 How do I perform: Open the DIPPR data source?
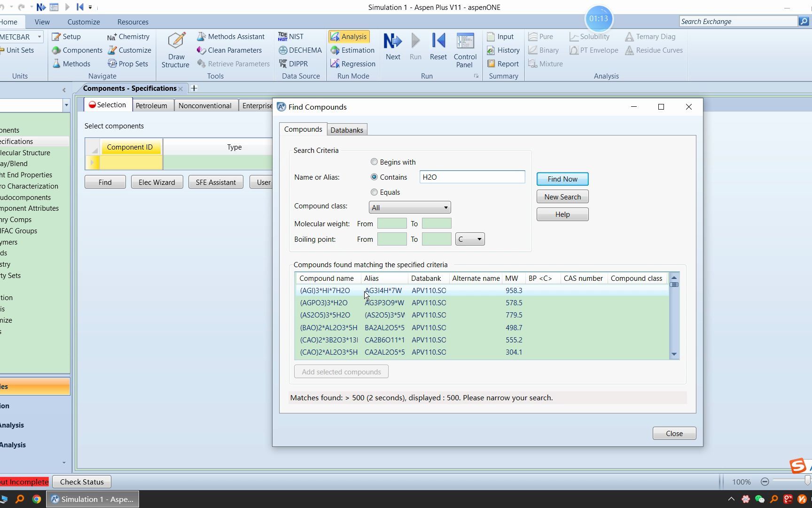click(293, 64)
